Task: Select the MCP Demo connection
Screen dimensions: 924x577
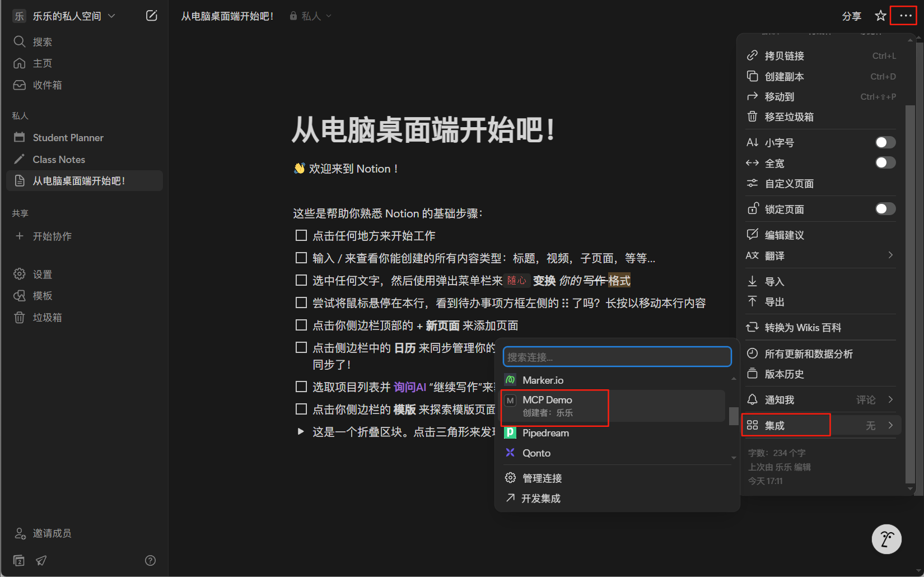Action: point(613,406)
